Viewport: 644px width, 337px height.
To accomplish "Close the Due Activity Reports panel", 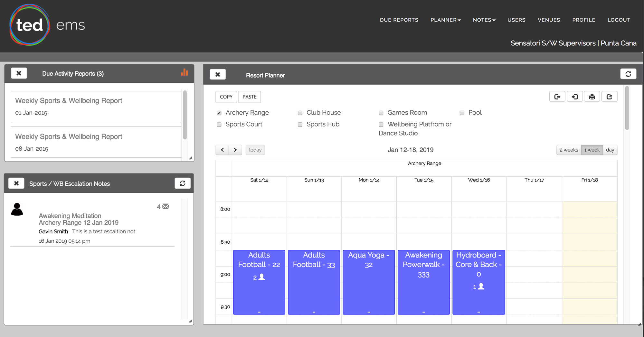I will (x=19, y=73).
